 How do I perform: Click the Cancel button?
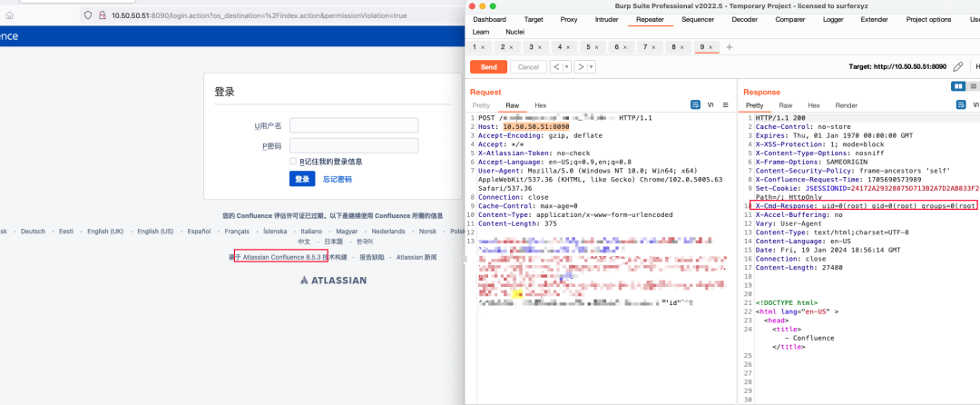point(528,67)
